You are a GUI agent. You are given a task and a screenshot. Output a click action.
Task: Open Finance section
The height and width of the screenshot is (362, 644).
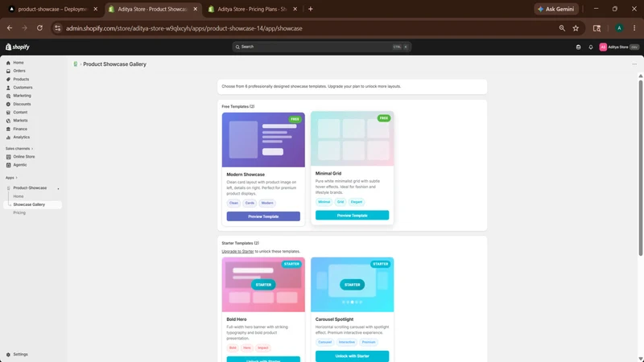(x=19, y=129)
